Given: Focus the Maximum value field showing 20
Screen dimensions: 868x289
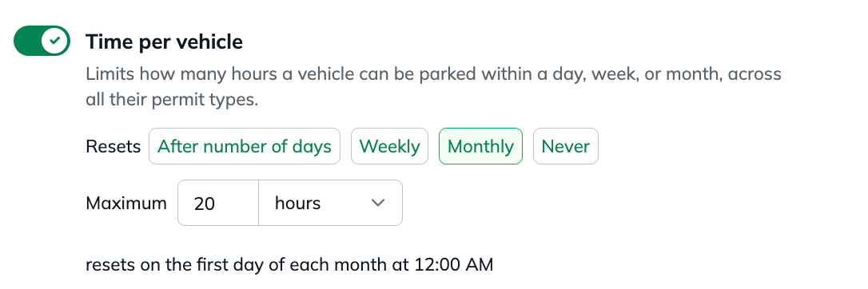Looking at the screenshot, I should coord(218,203).
